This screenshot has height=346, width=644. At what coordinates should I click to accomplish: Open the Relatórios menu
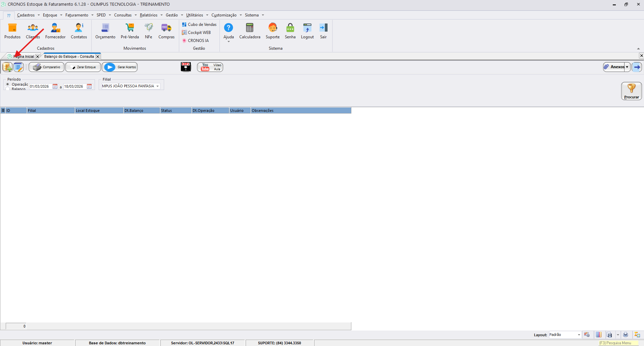click(149, 15)
